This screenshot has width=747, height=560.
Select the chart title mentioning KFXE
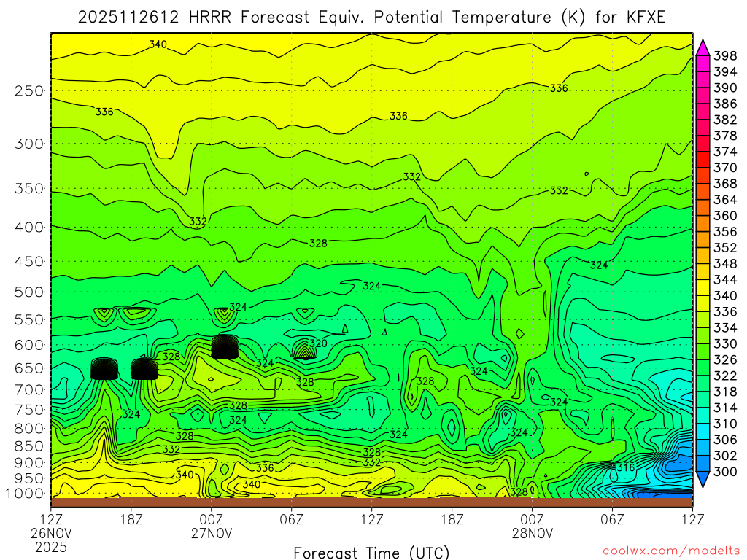pos(371,17)
